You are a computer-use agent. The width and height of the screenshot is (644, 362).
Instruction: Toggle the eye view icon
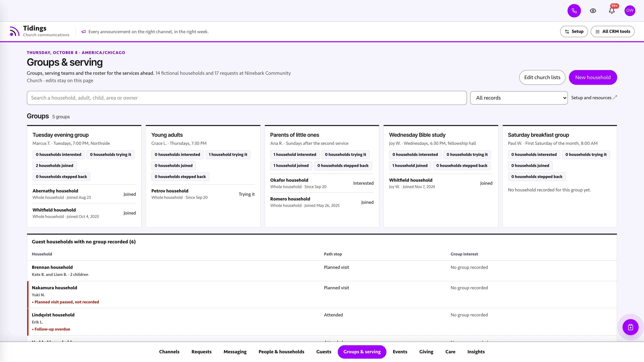coord(593,11)
